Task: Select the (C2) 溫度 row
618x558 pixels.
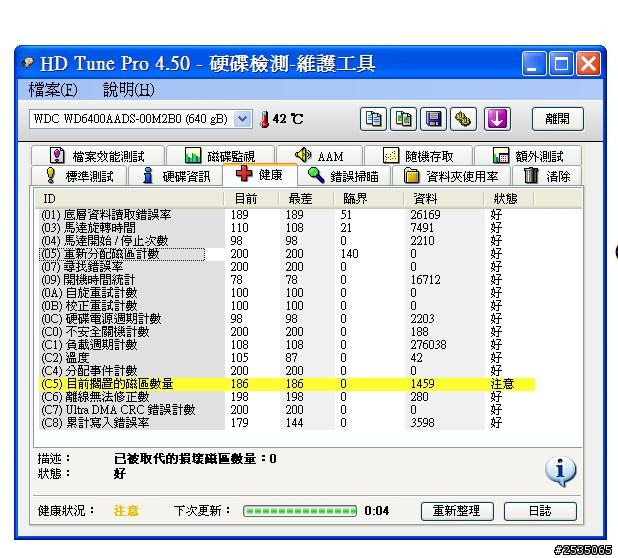Action: (287, 358)
